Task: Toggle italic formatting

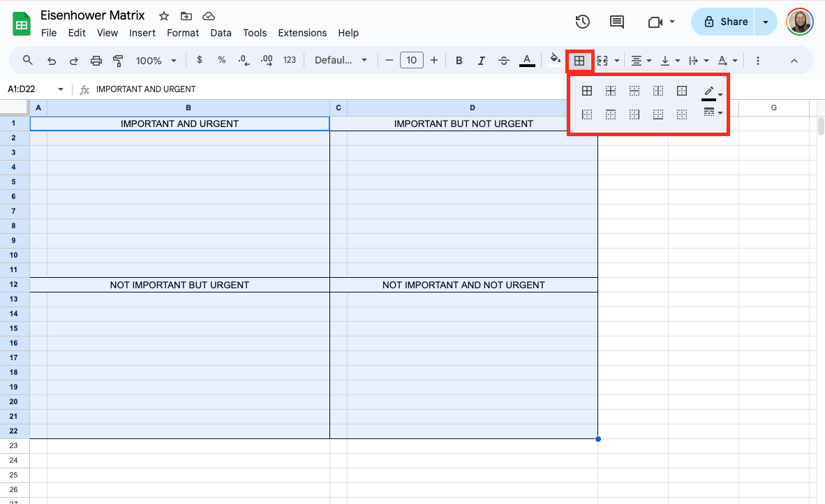Action: pos(481,61)
